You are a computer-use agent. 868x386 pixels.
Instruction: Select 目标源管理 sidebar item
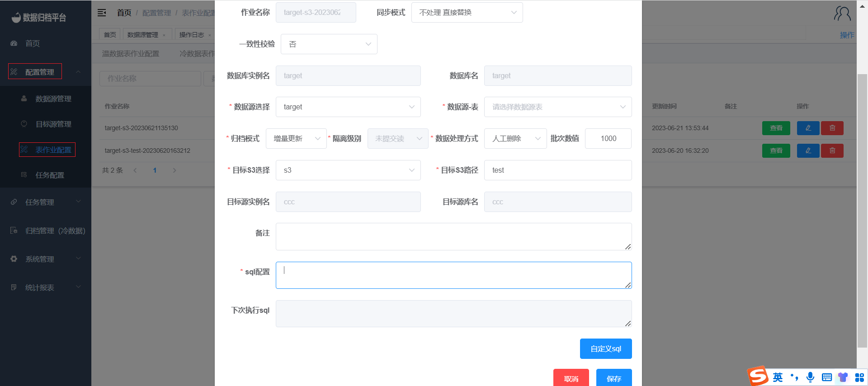pos(53,124)
